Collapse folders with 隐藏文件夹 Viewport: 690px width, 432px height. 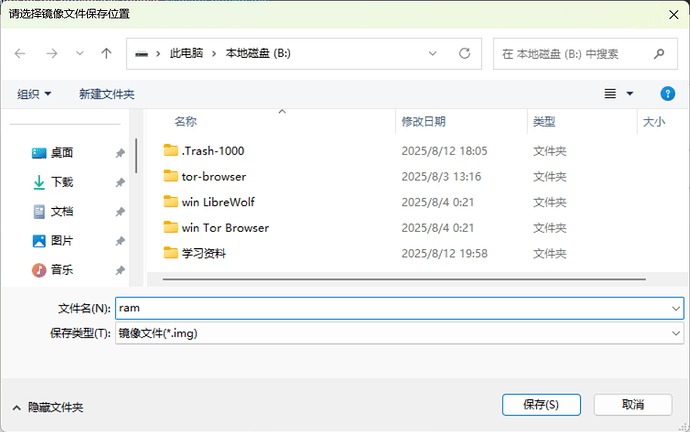click(48, 407)
